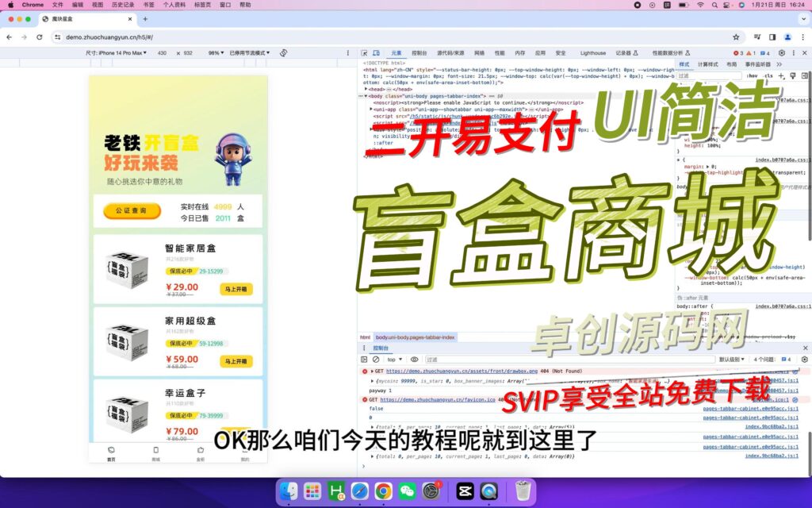Switch to the Lighthouse tab
The image size is (812, 508).
593,53
